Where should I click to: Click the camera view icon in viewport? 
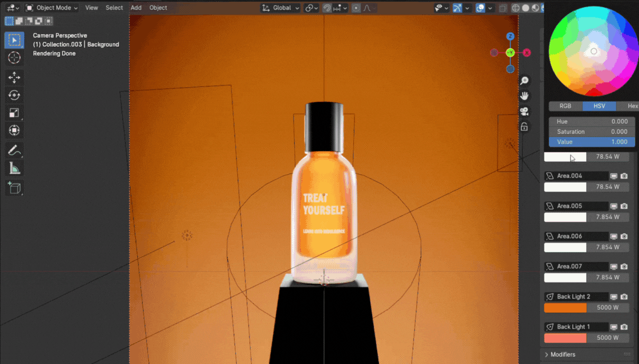(x=524, y=111)
